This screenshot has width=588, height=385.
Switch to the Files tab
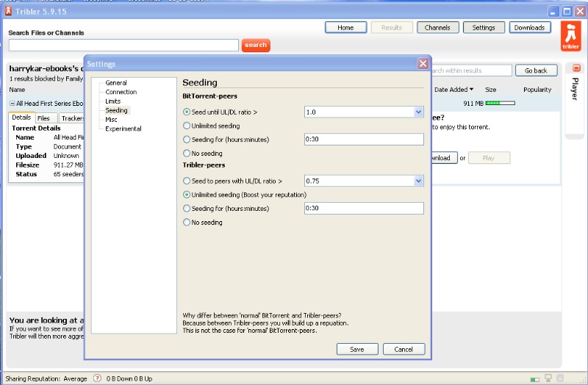pyautogui.click(x=44, y=118)
